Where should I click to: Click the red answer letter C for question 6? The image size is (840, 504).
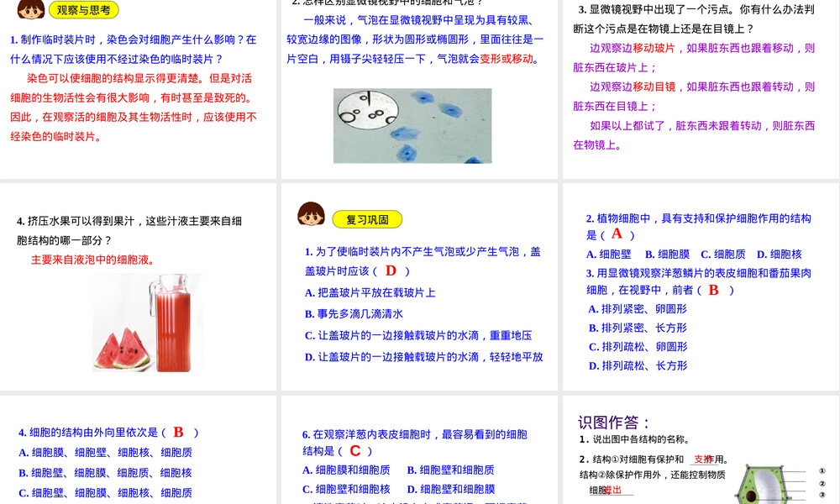(x=355, y=451)
